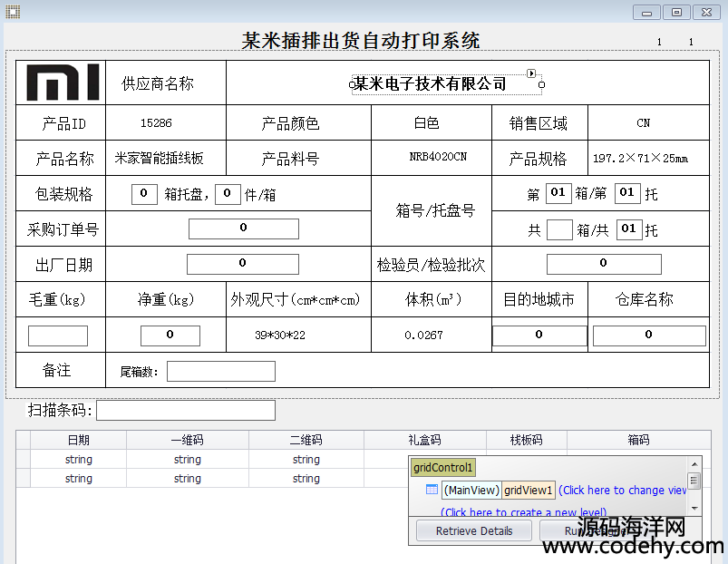Click the grid icon next to MainView
Screen dimensions: 728x564
tap(432, 490)
